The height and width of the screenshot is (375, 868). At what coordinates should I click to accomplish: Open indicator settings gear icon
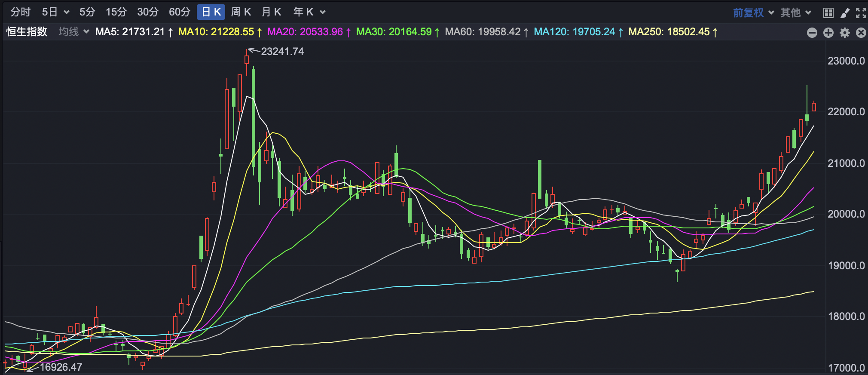pos(844,33)
